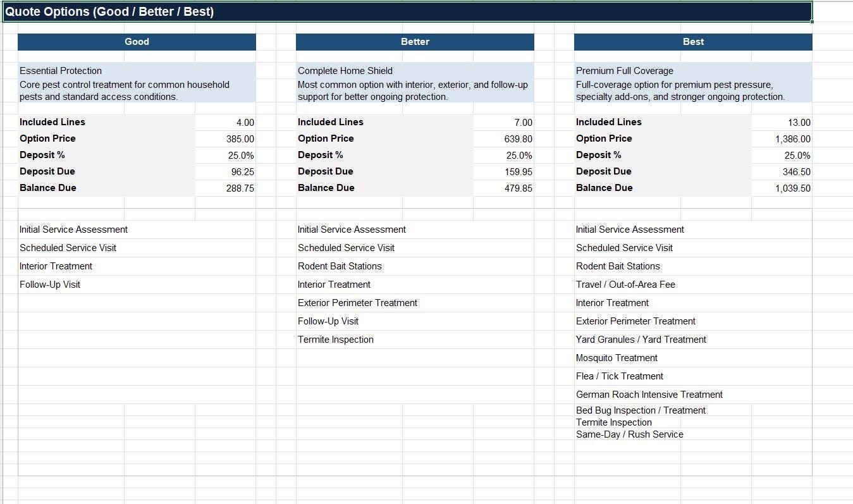Click the Better deposit due 159.95

click(504, 171)
